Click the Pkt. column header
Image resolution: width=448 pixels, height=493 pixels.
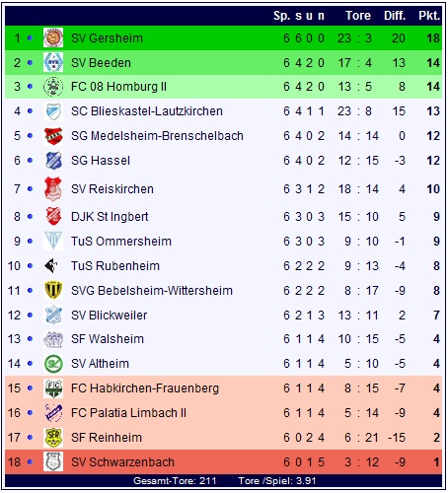(429, 16)
